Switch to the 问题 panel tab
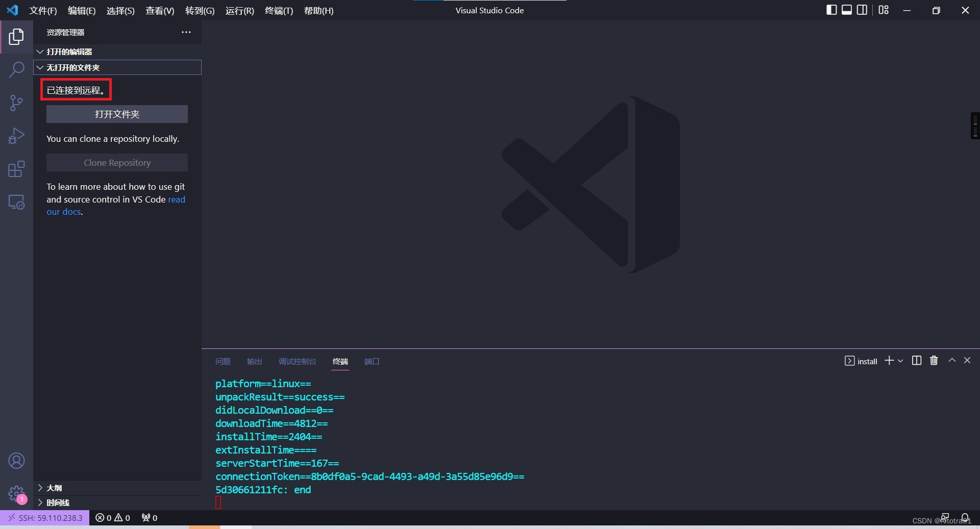The height and width of the screenshot is (529, 980). 223,361
